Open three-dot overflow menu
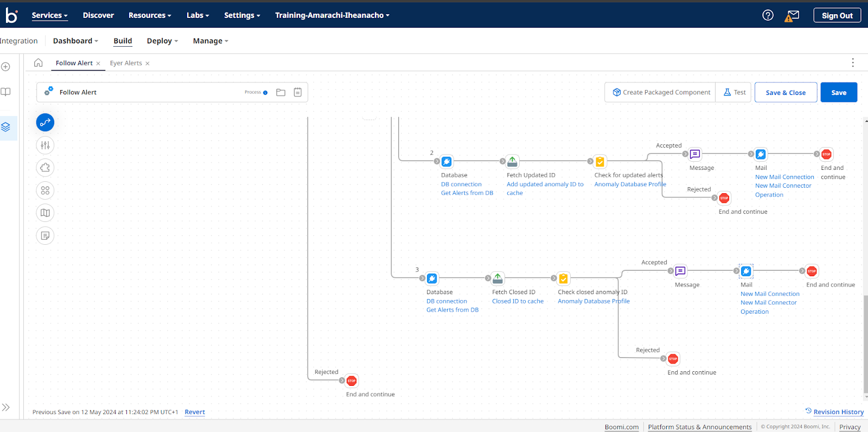This screenshot has height=432, width=868. pos(853,63)
